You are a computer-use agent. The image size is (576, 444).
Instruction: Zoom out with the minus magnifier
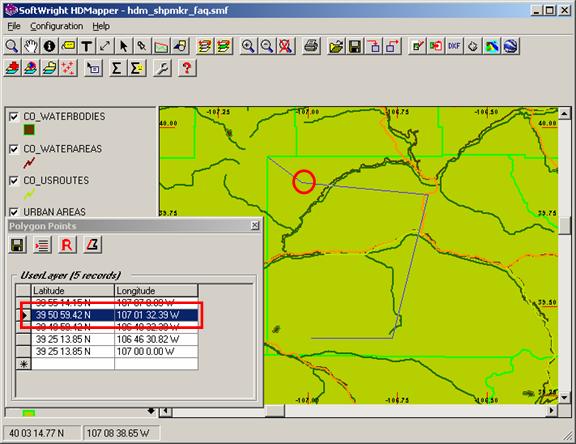(267, 46)
